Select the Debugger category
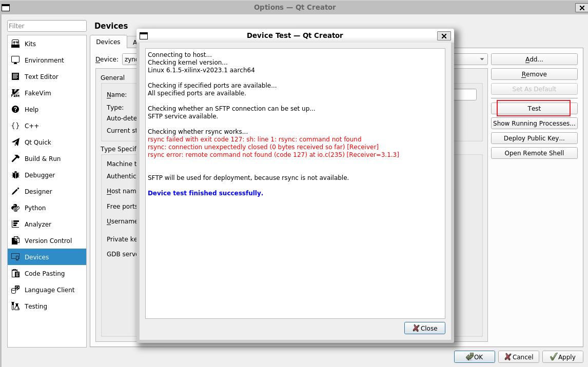The height and width of the screenshot is (367, 588). coord(47,175)
